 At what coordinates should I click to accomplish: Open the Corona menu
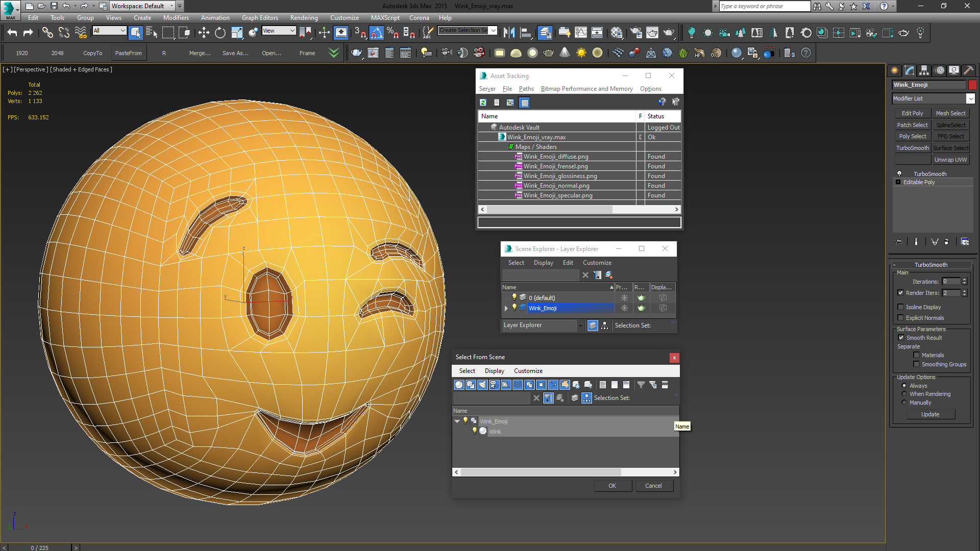click(419, 17)
